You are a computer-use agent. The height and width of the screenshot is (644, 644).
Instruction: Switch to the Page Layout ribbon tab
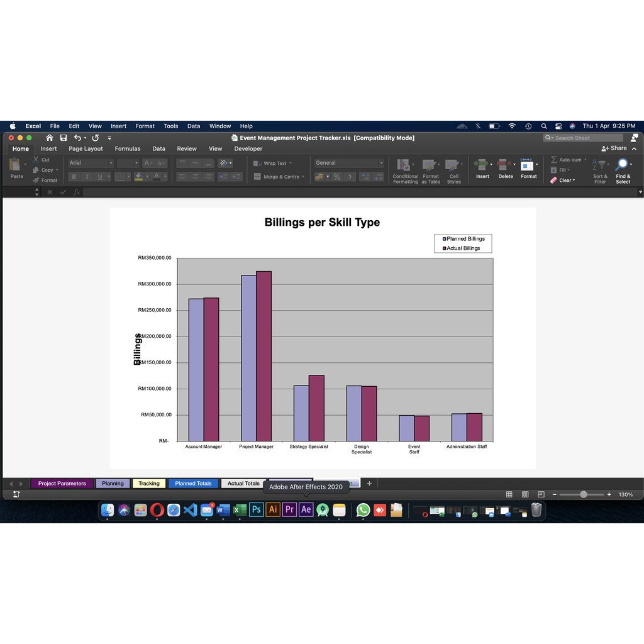[86, 148]
